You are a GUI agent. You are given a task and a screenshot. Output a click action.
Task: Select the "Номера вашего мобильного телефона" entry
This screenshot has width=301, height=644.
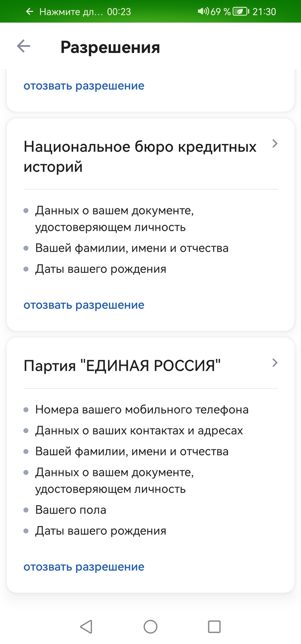tap(142, 409)
